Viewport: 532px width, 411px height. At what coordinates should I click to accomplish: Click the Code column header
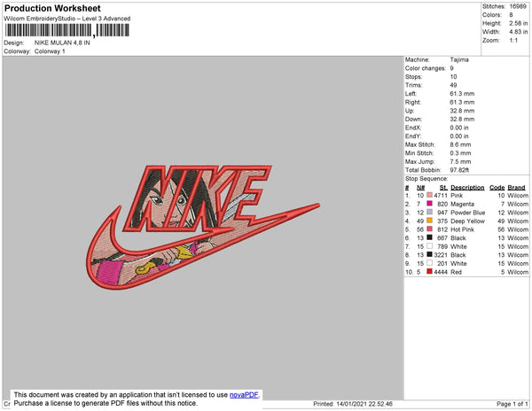click(497, 188)
